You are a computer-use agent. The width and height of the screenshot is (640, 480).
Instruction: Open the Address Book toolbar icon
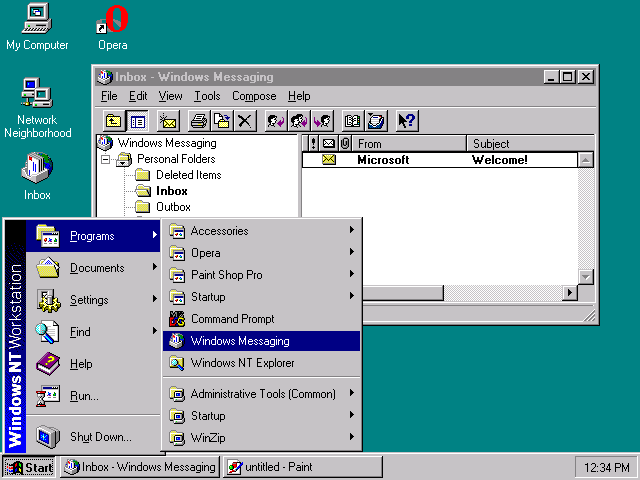tap(353, 121)
